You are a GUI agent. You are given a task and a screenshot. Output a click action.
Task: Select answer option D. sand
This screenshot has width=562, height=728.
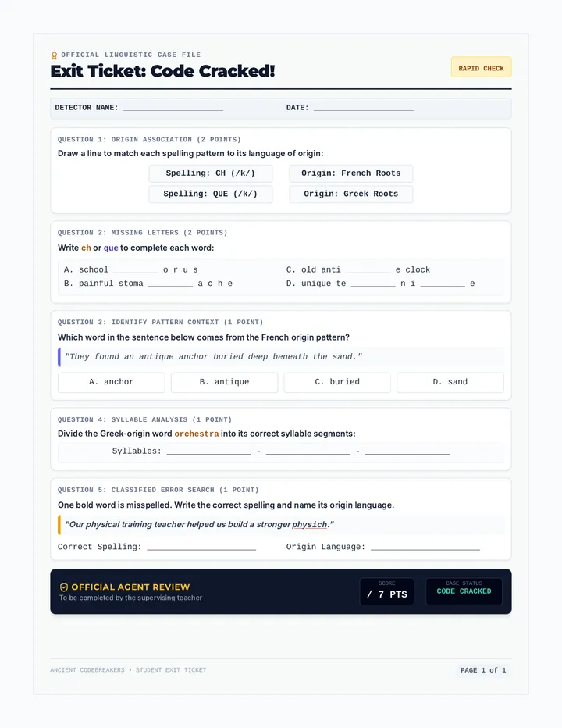(x=450, y=382)
